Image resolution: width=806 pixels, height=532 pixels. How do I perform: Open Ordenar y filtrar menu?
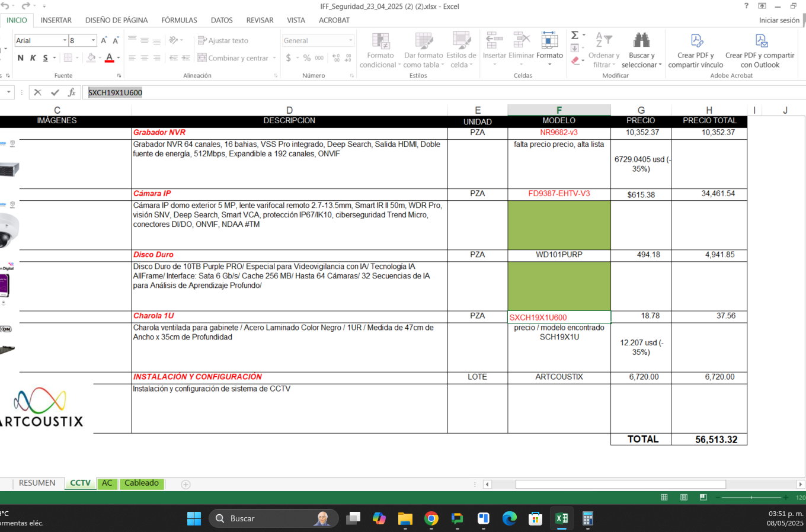603,50
